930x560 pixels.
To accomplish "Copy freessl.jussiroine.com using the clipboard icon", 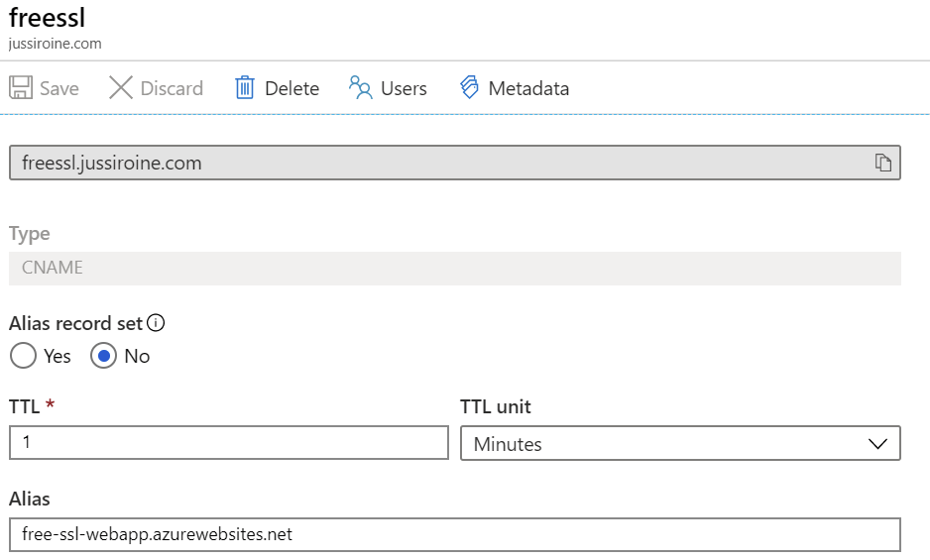I will click(x=883, y=163).
